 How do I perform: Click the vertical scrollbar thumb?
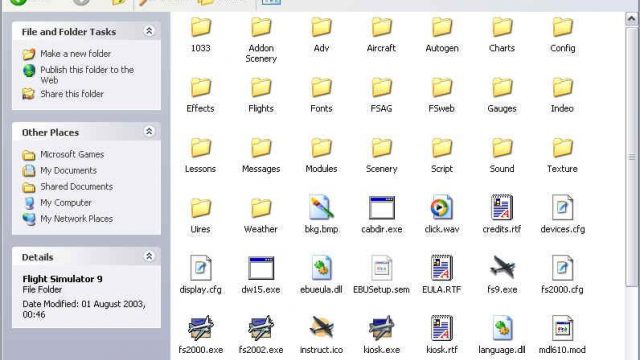click(x=632, y=157)
